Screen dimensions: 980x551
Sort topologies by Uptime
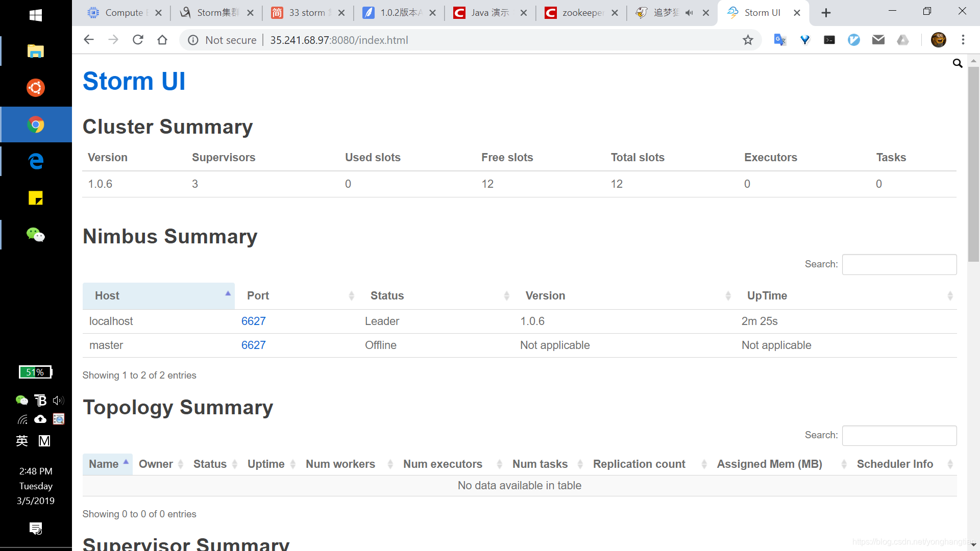click(x=271, y=464)
